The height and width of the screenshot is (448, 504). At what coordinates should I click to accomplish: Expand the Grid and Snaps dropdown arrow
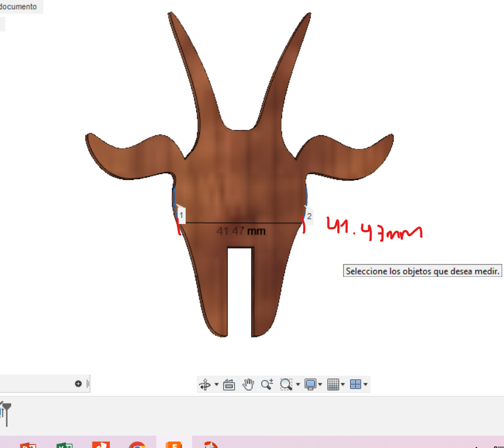342,385
